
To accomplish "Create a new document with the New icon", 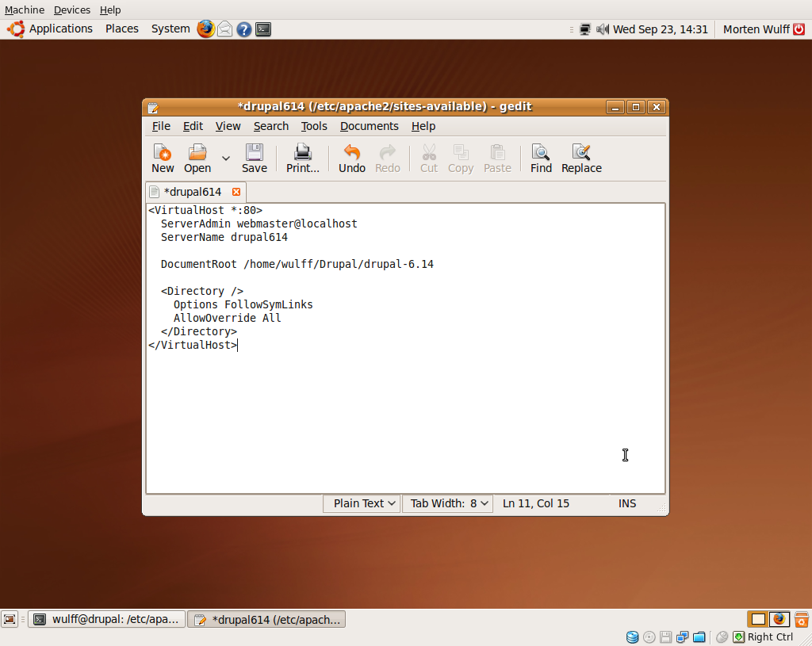I will coord(163,158).
